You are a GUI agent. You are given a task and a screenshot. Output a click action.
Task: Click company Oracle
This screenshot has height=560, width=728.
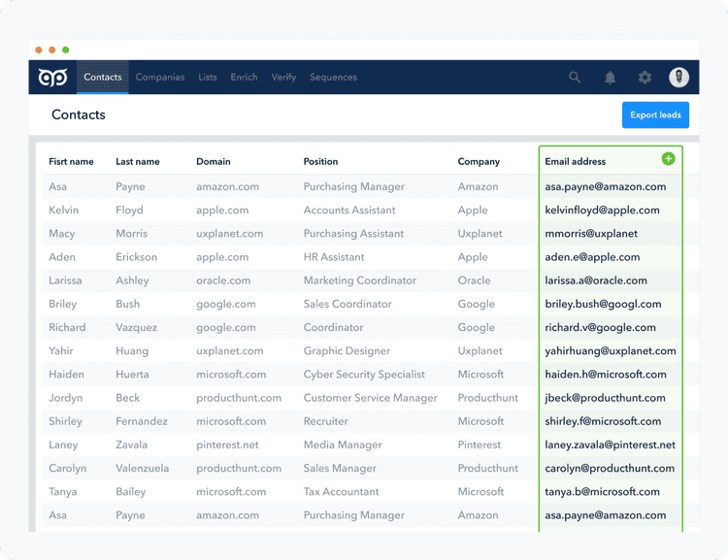474,280
